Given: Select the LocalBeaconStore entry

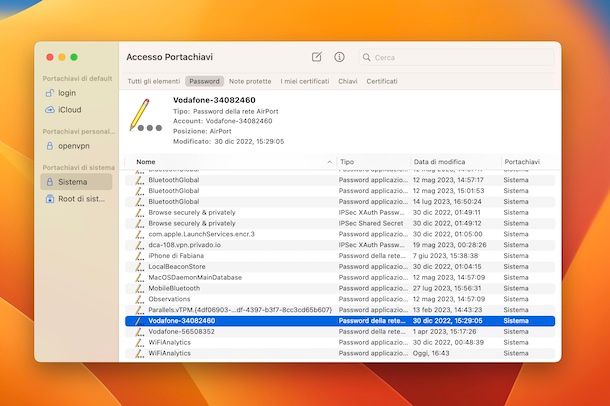Looking at the screenshot, I should [177, 267].
